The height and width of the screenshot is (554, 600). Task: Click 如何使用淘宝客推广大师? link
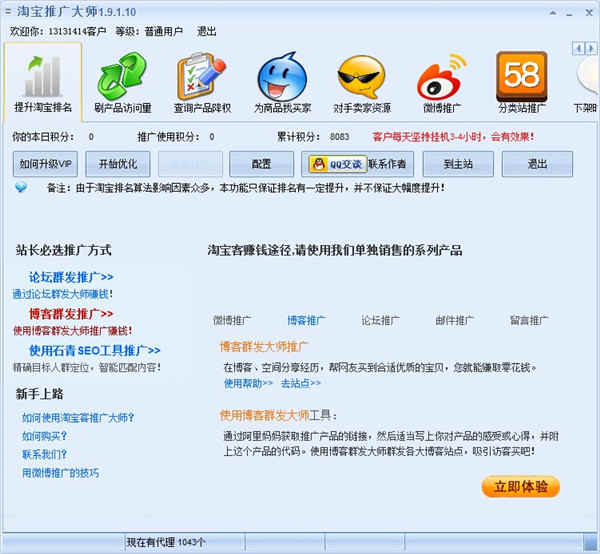[x=78, y=417]
